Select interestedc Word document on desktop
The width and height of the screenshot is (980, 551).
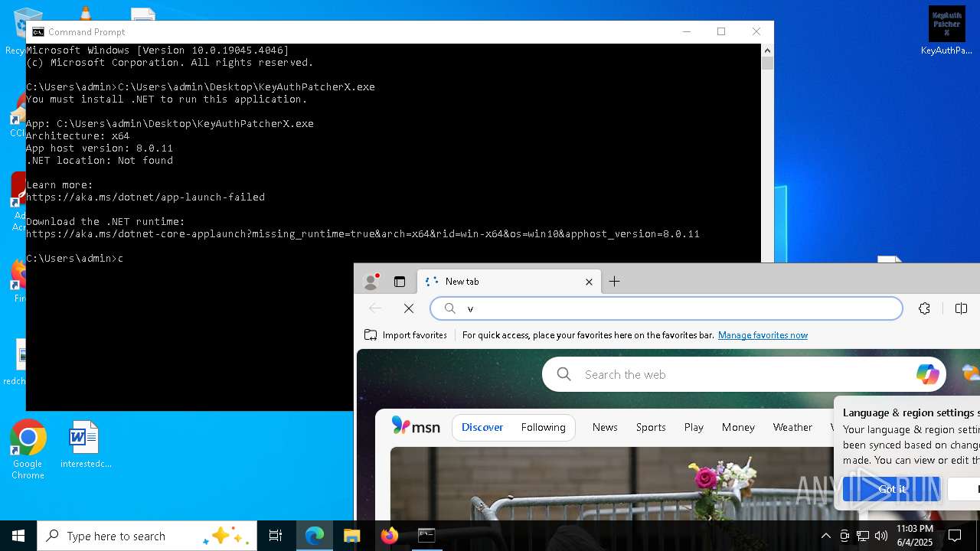coord(86,445)
